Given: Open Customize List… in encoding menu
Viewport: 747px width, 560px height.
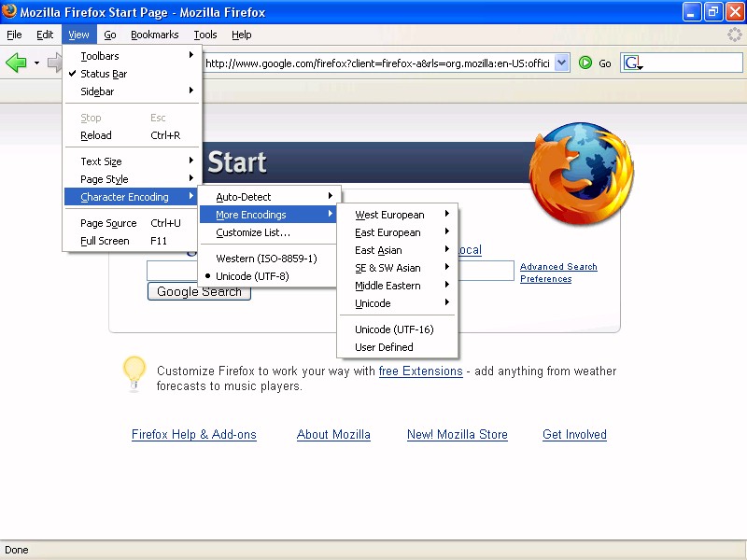Looking at the screenshot, I should click(x=268, y=232).
